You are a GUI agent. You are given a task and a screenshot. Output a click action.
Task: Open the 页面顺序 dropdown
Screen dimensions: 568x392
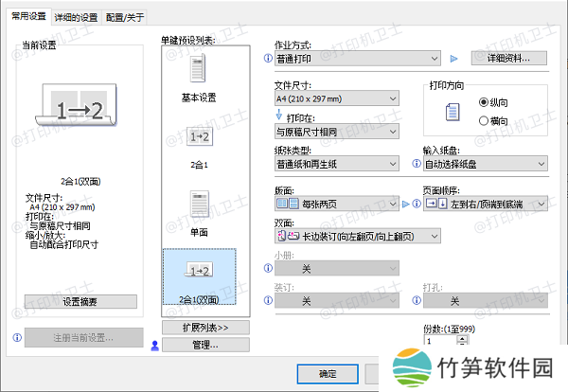[486, 203]
